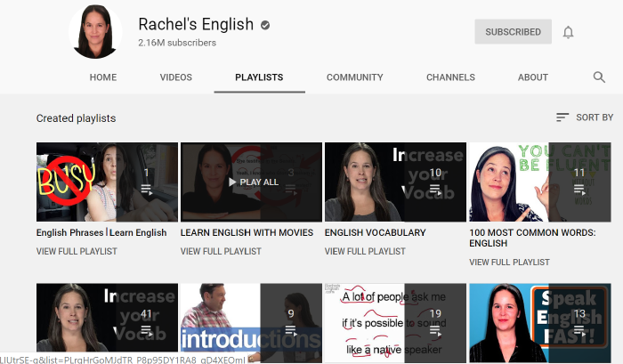Image resolution: width=623 pixels, height=364 pixels.
Task: Open the introductions playlist thumbnail
Action: pos(251,323)
